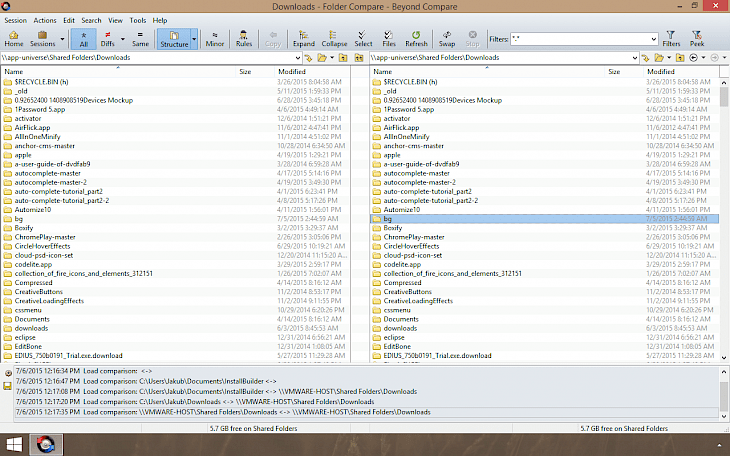
Task: Swap the left and right sides
Action: tap(446, 39)
